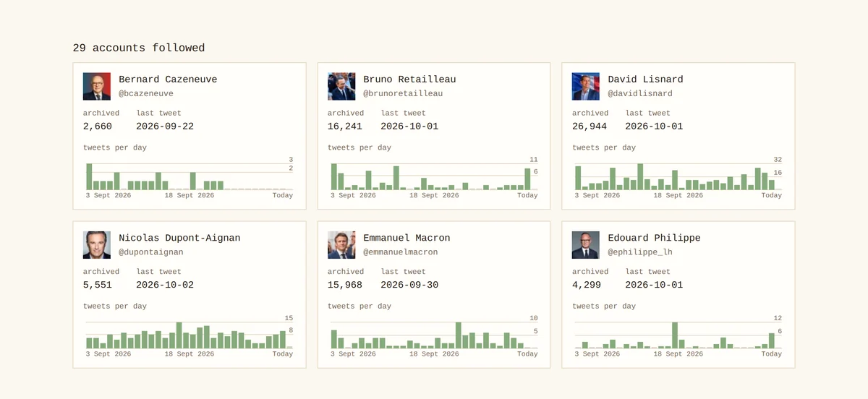Open Emmanuel Macron's profile photo

coord(341,245)
